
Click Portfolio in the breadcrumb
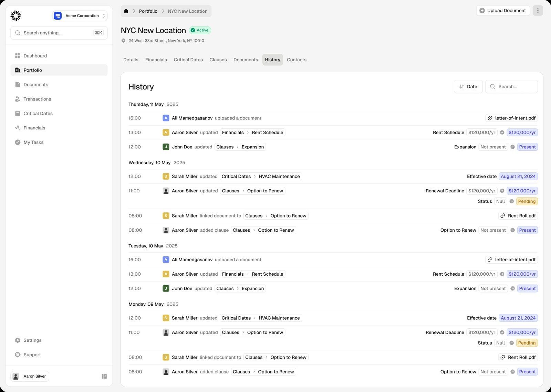click(x=148, y=11)
